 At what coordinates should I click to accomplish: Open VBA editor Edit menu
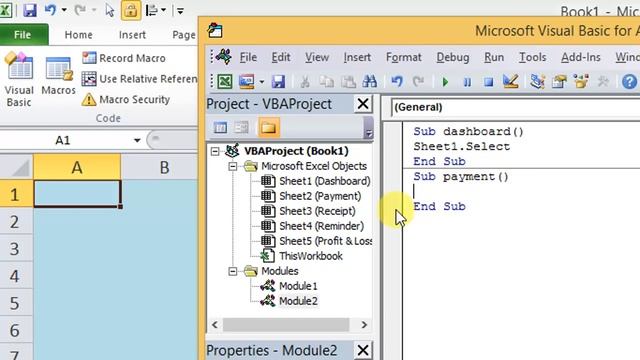(281, 58)
